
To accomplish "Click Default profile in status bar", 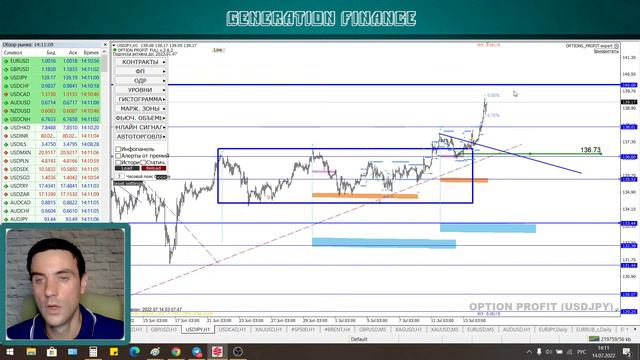I will click(x=359, y=339).
